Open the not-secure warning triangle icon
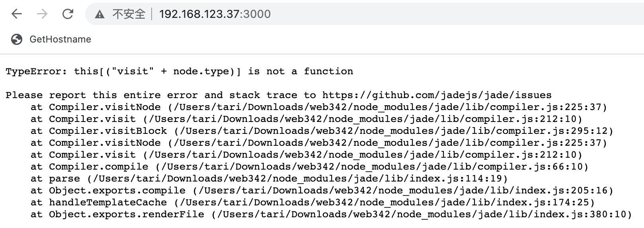Viewport: 644px width, 228px height. [x=100, y=14]
